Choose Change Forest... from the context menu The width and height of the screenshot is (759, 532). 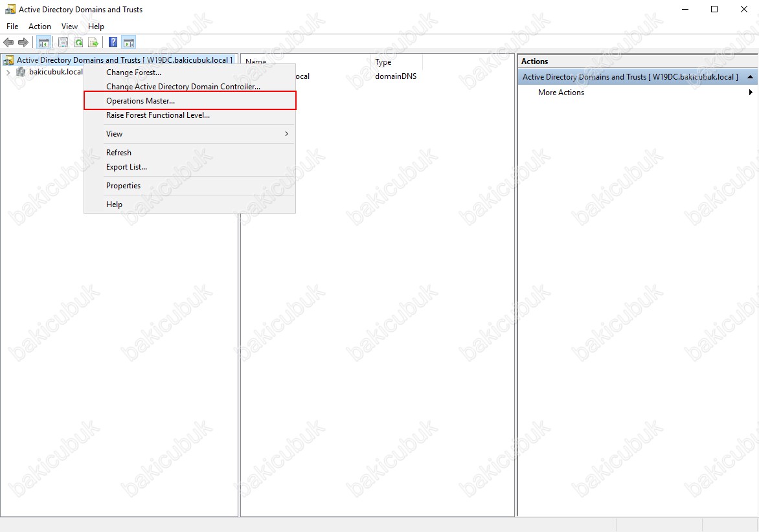click(x=190, y=72)
